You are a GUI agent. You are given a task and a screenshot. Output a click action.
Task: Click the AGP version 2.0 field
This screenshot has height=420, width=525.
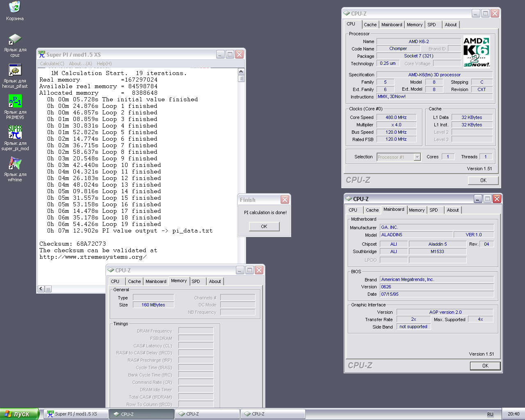(445, 312)
